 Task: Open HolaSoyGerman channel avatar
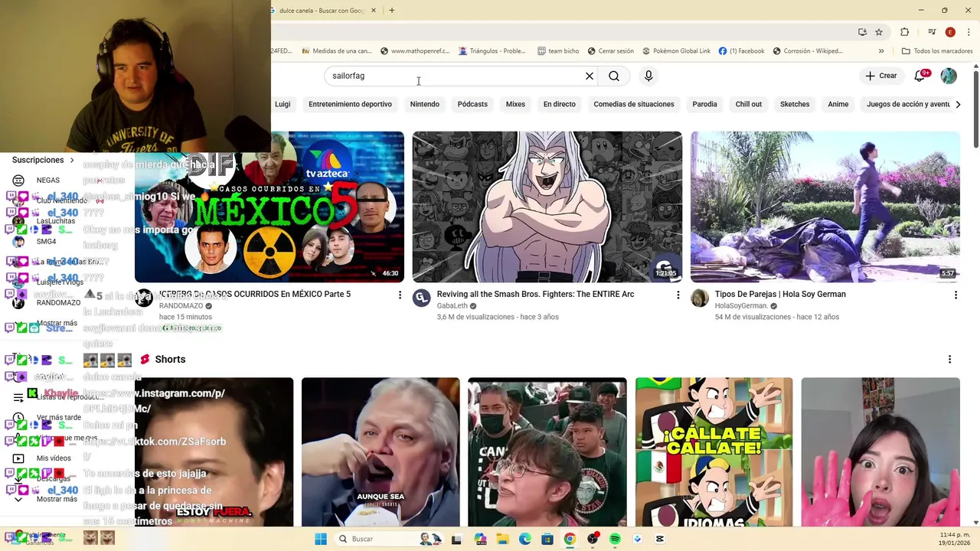click(x=700, y=298)
